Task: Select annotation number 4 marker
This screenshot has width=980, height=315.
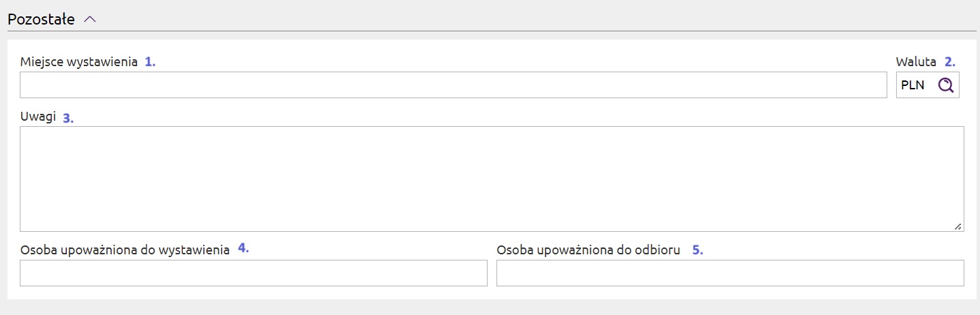Action: [x=243, y=249]
